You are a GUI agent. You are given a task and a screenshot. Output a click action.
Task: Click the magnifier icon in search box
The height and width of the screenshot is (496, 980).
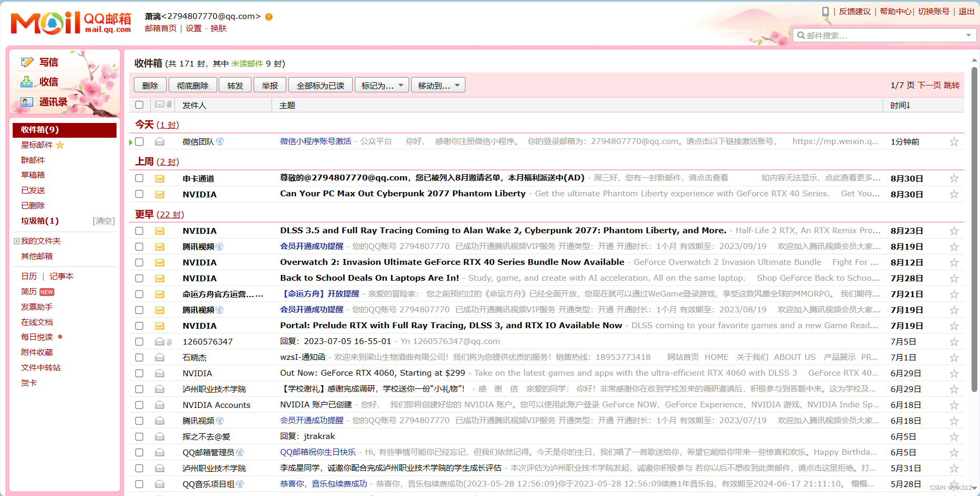tap(801, 35)
